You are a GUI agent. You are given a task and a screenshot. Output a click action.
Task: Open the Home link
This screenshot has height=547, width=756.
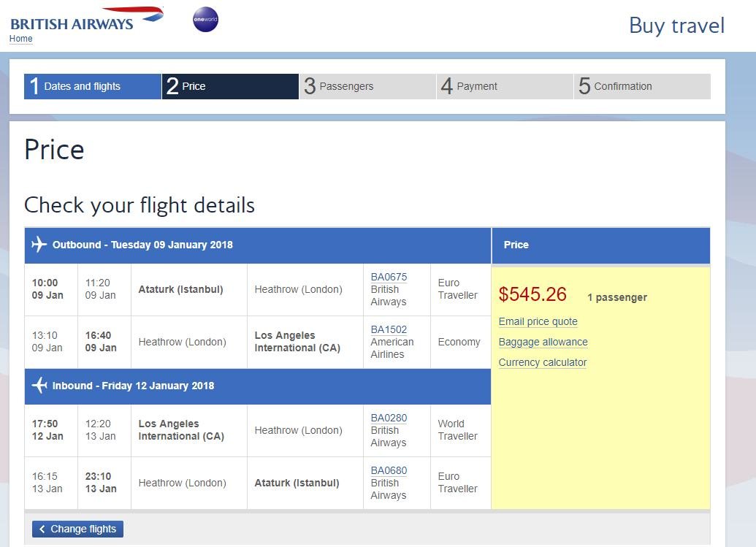tap(20, 39)
